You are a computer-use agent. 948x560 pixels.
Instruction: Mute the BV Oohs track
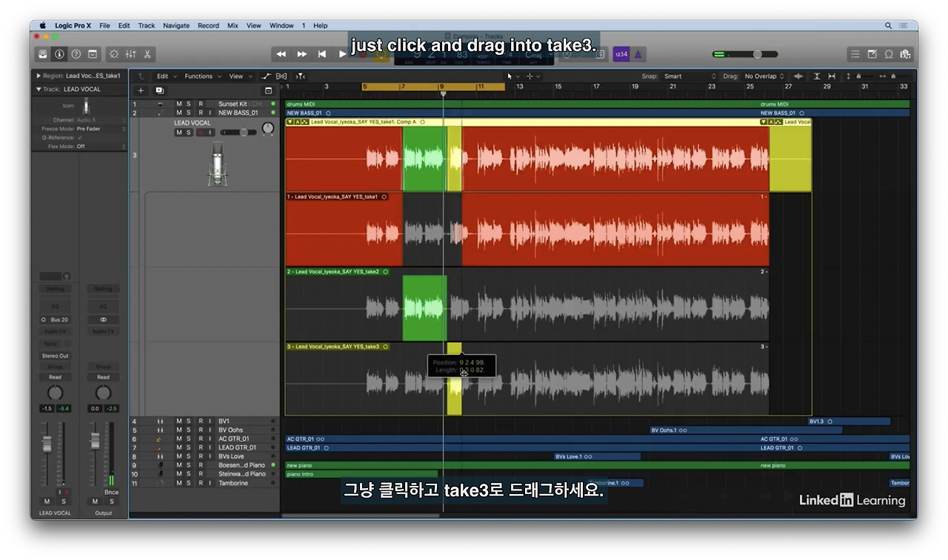178,430
